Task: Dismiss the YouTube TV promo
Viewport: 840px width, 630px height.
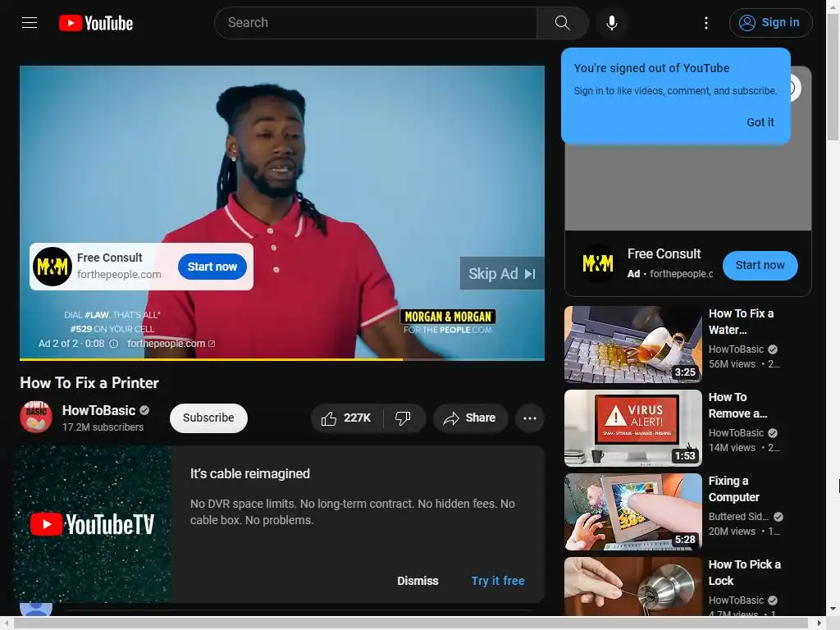Action: 418,581
